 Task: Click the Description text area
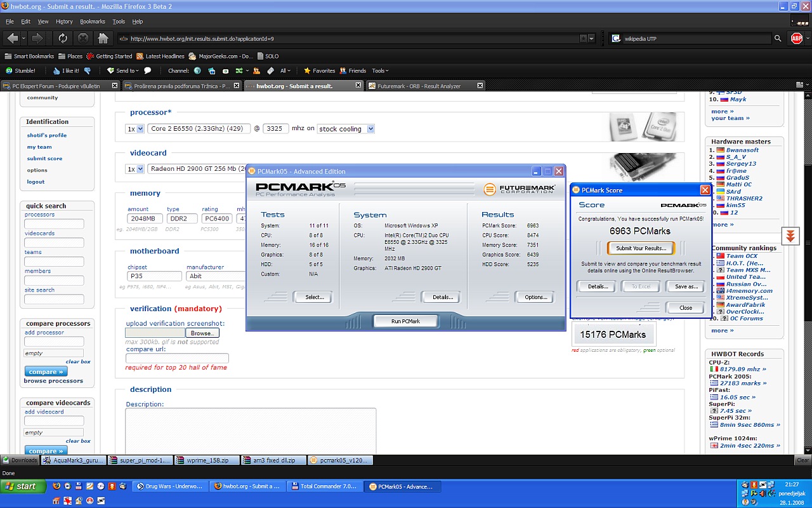[x=251, y=431]
